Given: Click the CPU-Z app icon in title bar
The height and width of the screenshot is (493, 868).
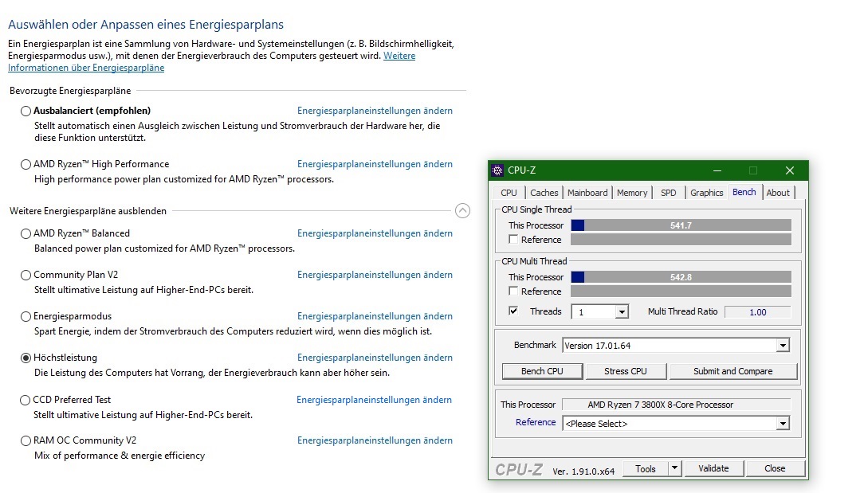Looking at the screenshot, I should (x=497, y=170).
